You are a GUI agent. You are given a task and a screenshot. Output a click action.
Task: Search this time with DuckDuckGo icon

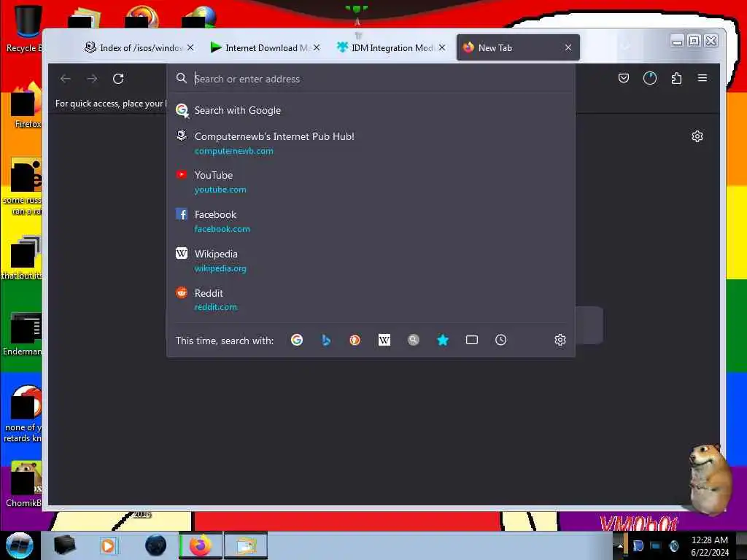coord(355,340)
